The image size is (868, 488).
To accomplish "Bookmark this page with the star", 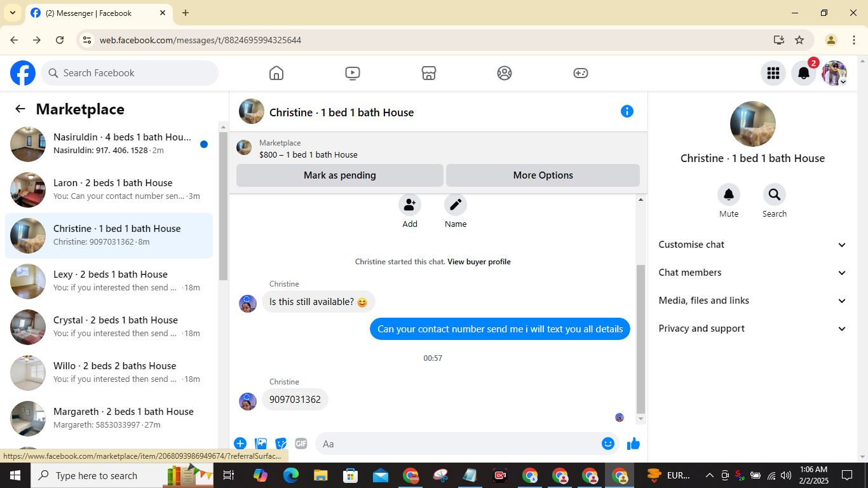I will point(799,40).
